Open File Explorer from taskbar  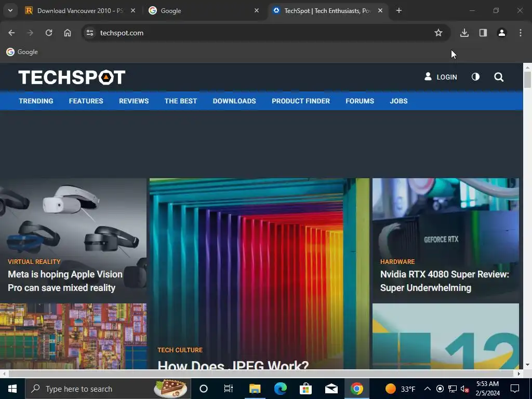[255, 389]
